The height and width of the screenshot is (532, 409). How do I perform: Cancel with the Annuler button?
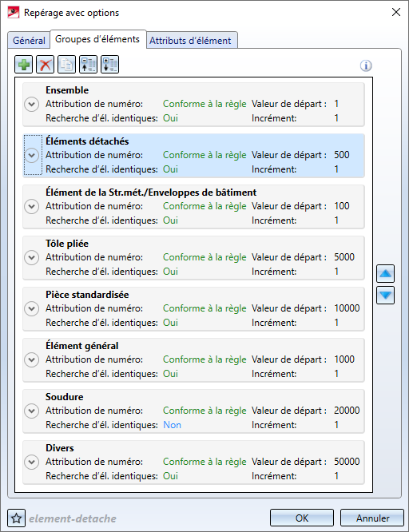point(372,518)
